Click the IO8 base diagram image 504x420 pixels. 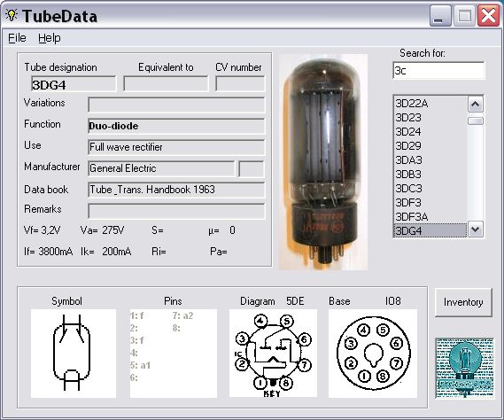(373, 354)
